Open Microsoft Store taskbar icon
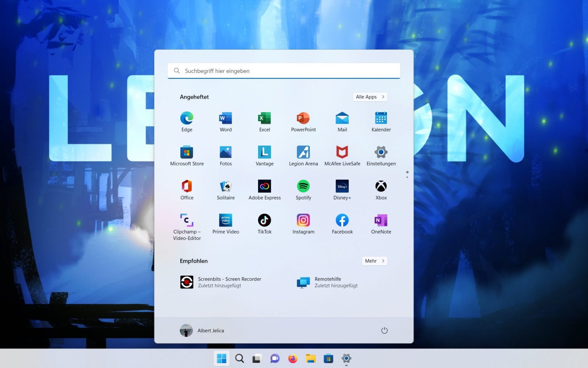 [328, 359]
